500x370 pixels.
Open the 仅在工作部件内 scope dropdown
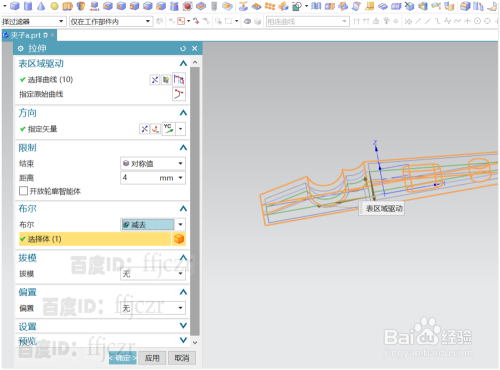coord(111,21)
